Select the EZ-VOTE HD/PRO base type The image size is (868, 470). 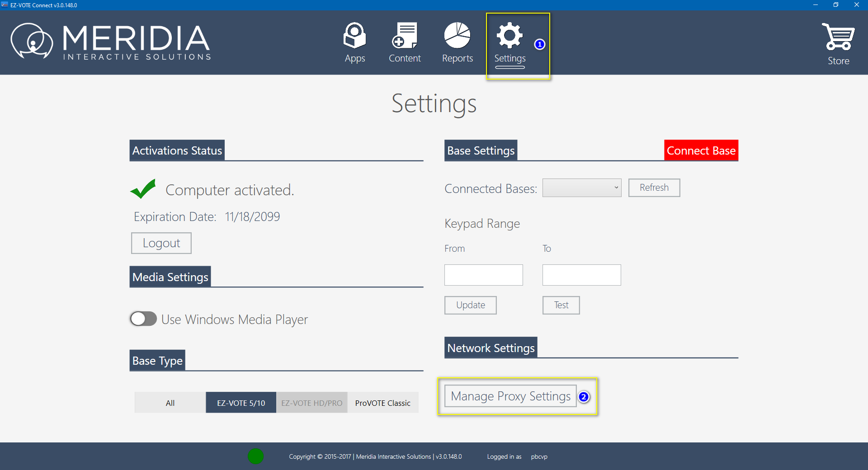coord(312,403)
